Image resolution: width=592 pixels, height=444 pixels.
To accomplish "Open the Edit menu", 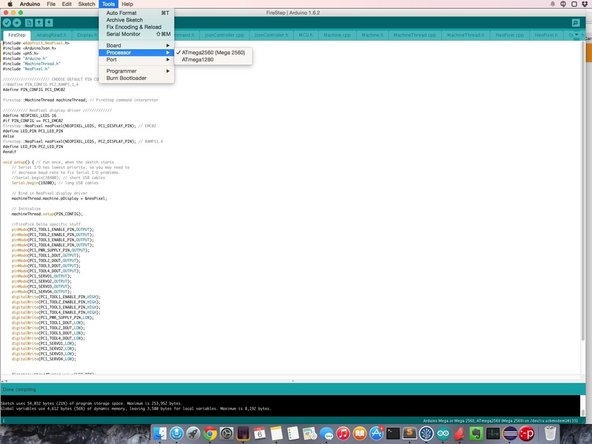I will tap(67, 4).
